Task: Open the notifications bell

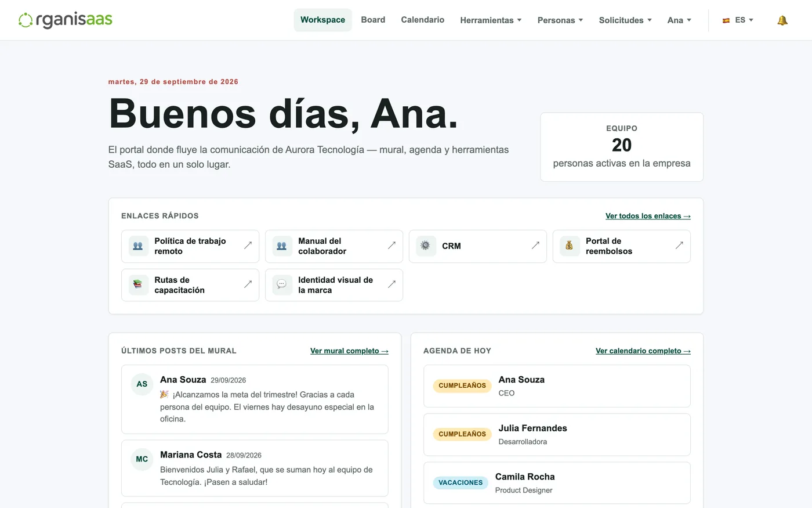Action: [782, 20]
